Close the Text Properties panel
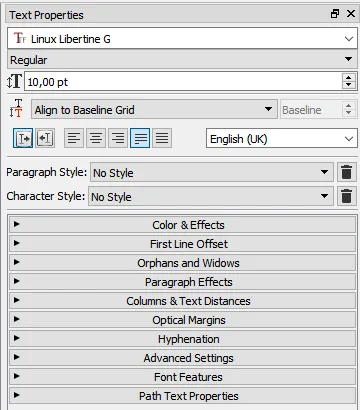The height and width of the screenshot is (410, 360). [x=351, y=14]
